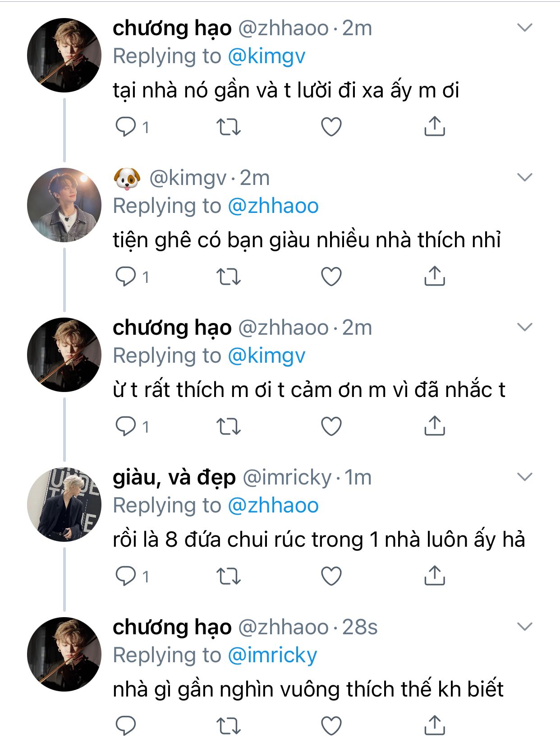The image size is (560, 743).
Task: Follow the @imricky mention in the last tweet
Action: [272, 655]
